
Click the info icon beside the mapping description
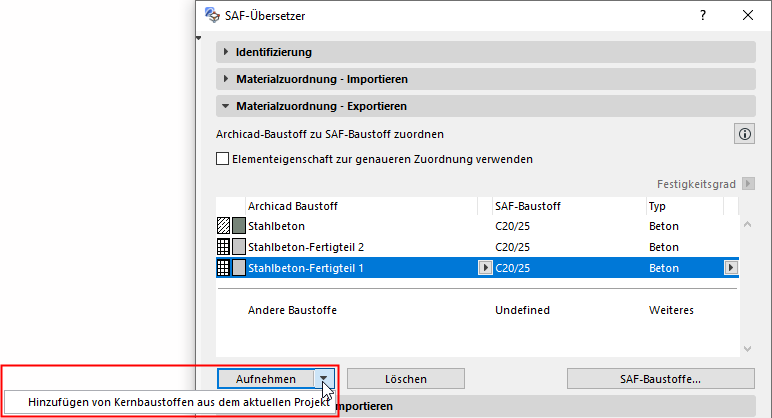click(x=744, y=134)
